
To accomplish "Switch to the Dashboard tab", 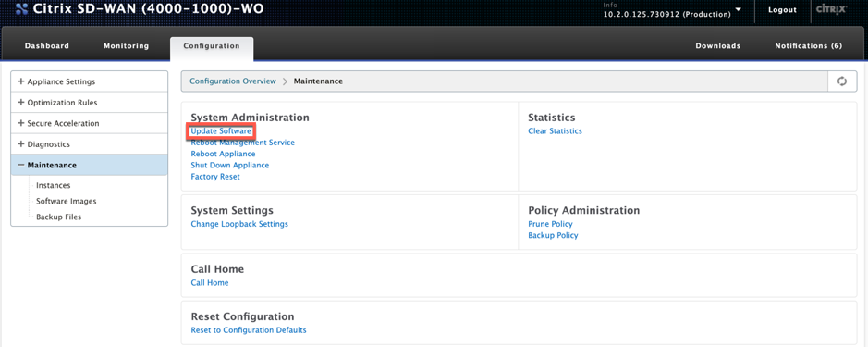I will click(x=47, y=46).
